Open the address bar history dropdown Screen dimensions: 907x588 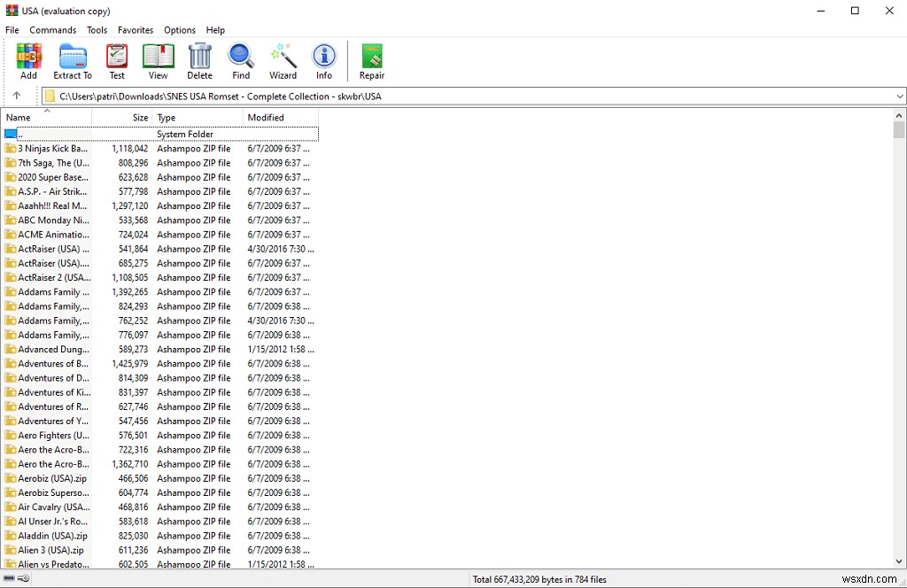coord(900,96)
